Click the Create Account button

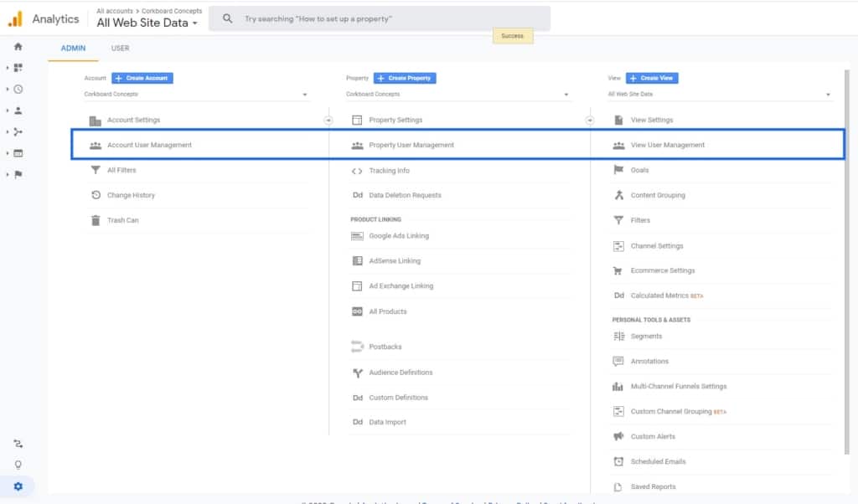click(x=142, y=78)
